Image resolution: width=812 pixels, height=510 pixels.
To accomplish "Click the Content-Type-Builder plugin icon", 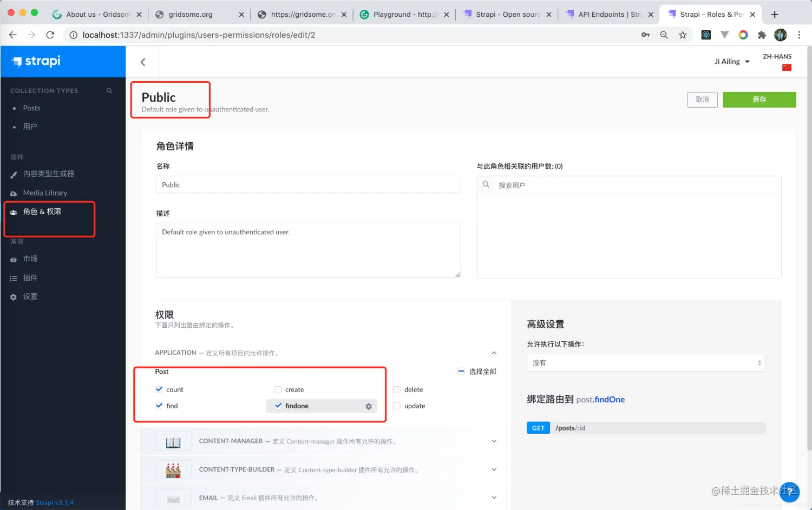I will (x=173, y=470).
